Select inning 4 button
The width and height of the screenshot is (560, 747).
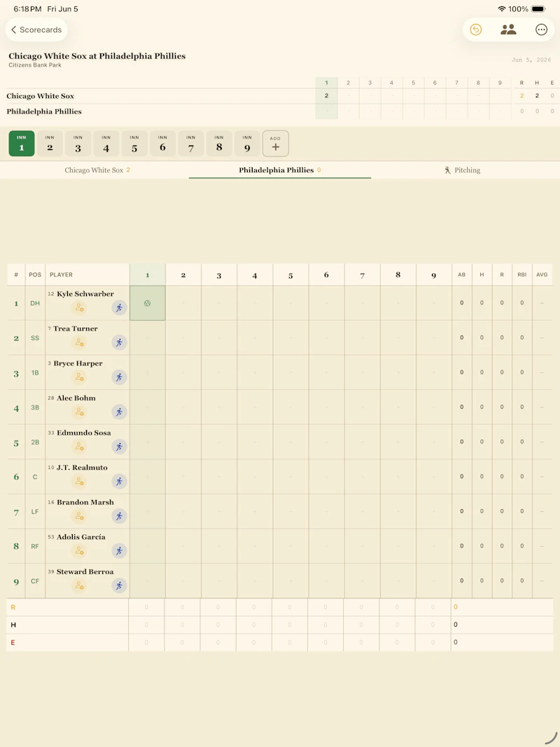click(106, 144)
